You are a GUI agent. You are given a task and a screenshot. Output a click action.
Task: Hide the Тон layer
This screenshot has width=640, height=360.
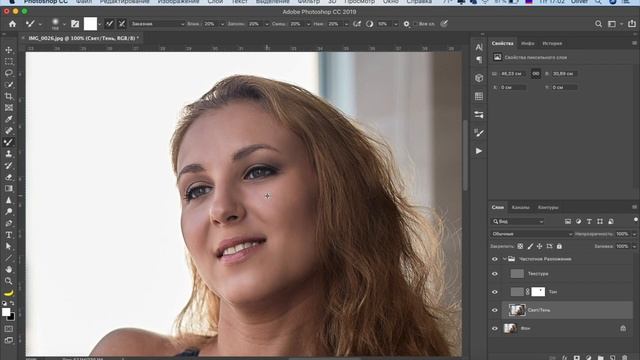(495, 292)
